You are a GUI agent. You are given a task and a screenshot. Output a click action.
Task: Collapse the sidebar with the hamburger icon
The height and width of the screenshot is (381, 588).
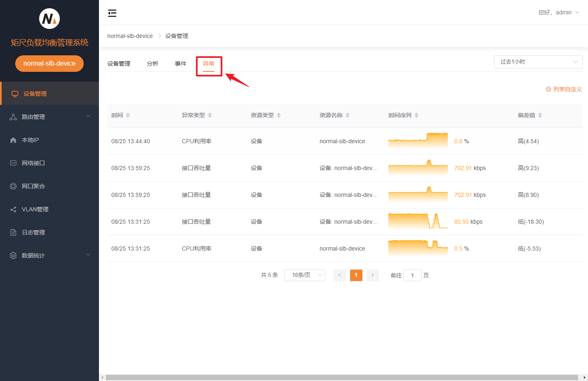click(x=112, y=13)
